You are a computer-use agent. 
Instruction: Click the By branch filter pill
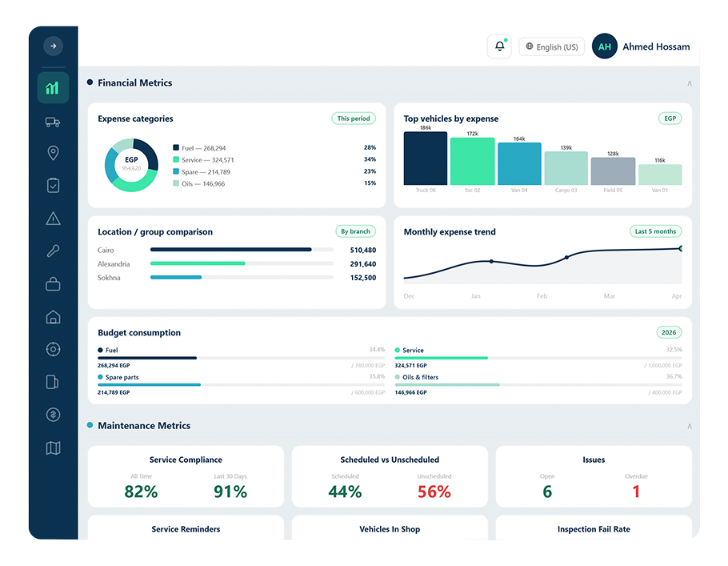[x=355, y=231]
